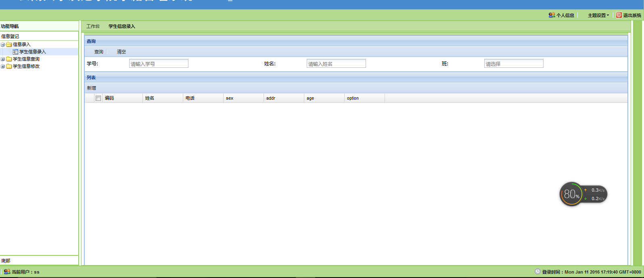644x278 pixels.
Task: Click the 查询 panel title
Action: [x=91, y=41]
